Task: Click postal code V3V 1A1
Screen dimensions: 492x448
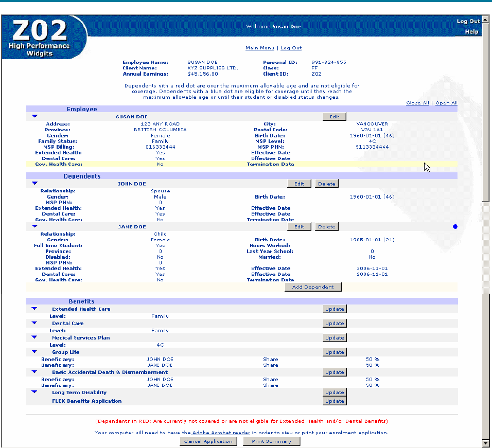Action: pos(372,130)
